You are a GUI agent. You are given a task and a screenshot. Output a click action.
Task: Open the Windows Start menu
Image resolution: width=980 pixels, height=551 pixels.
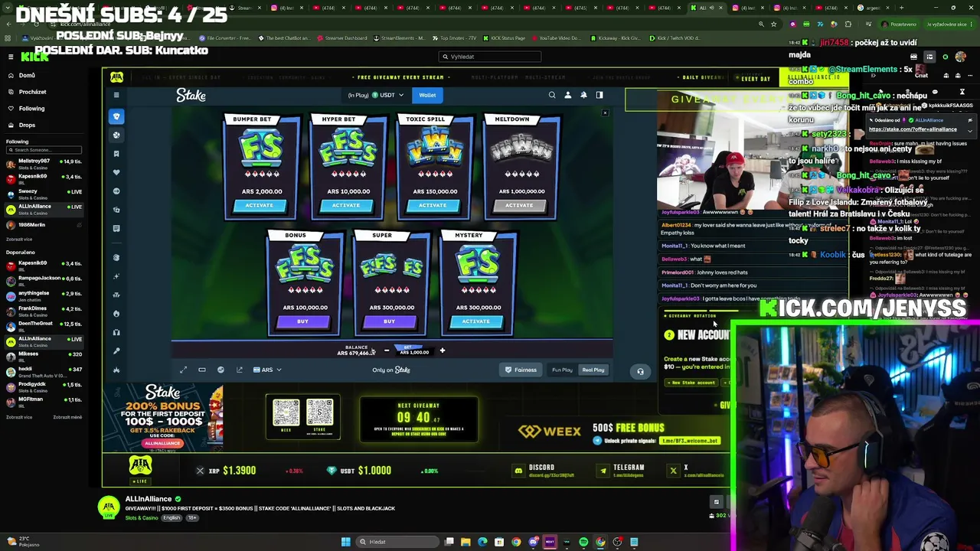click(346, 542)
